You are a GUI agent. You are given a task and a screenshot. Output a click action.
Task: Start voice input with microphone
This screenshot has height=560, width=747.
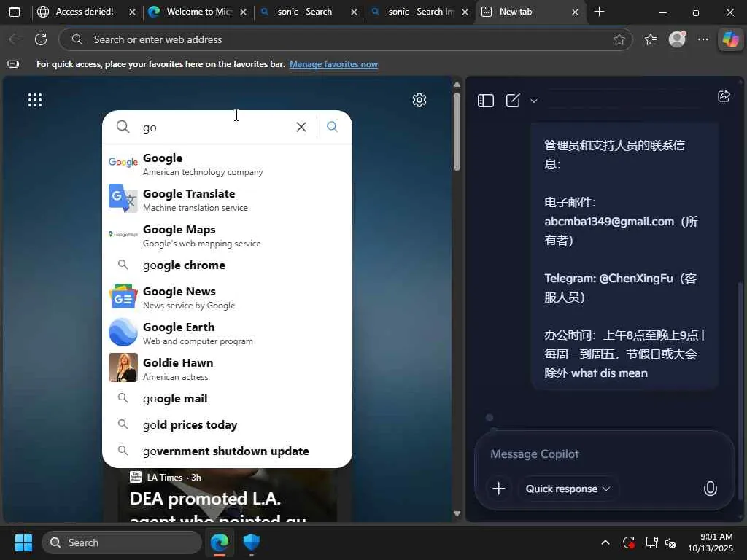coord(711,489)
